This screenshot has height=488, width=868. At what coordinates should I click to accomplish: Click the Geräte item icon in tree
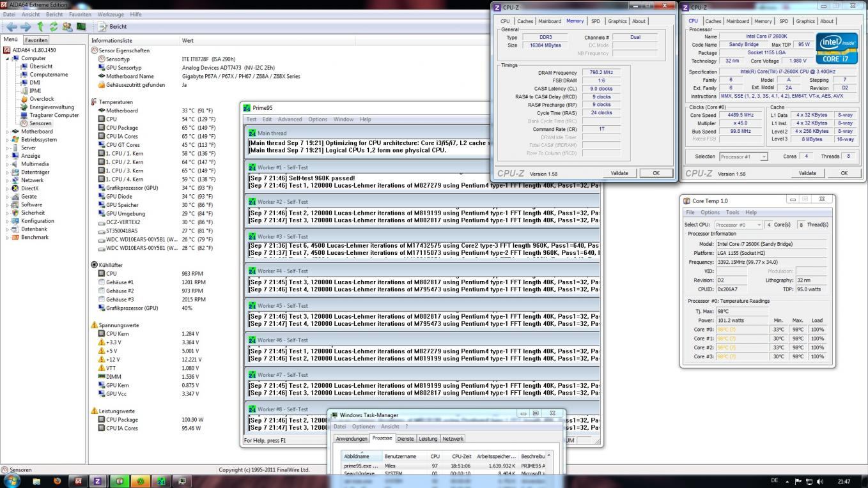point(15,197)
